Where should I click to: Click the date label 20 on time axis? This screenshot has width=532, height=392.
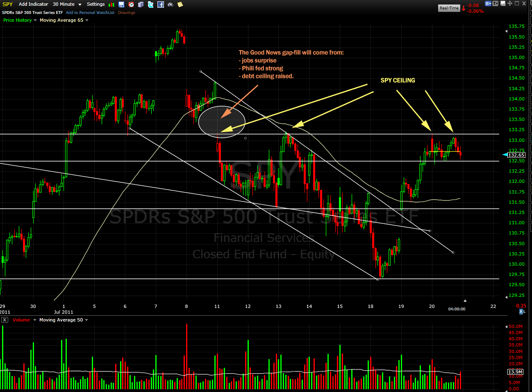coord(432,306)
